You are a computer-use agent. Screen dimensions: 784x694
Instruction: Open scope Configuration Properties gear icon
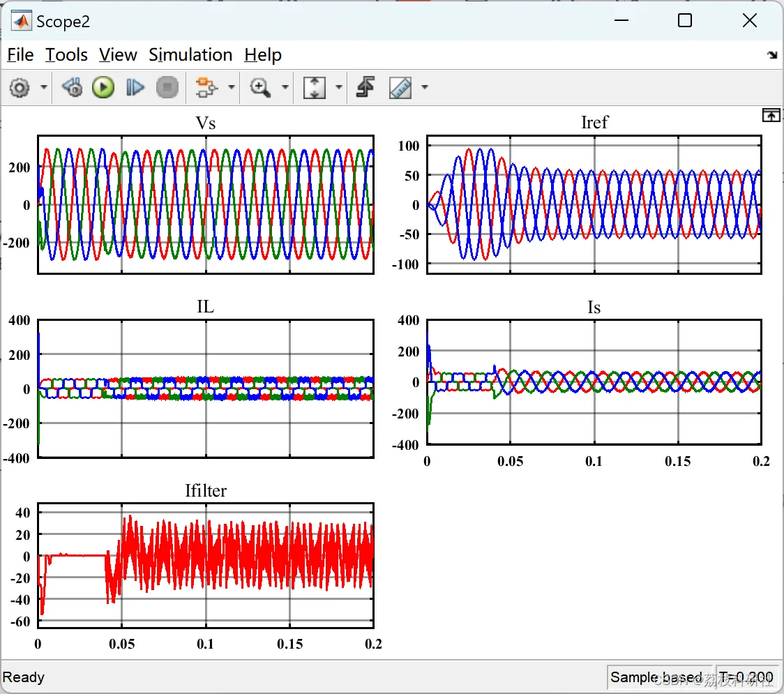pos(20,88)
